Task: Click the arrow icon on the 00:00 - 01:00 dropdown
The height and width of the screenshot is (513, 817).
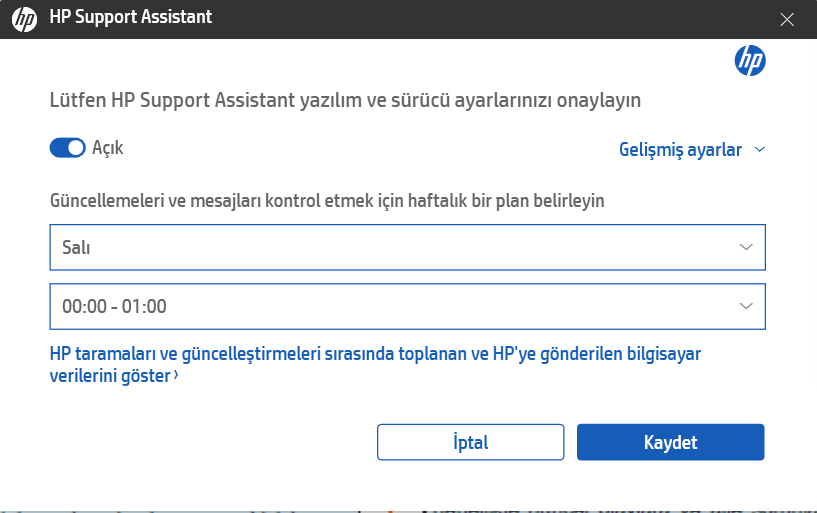Action: [x=746, y=306]
